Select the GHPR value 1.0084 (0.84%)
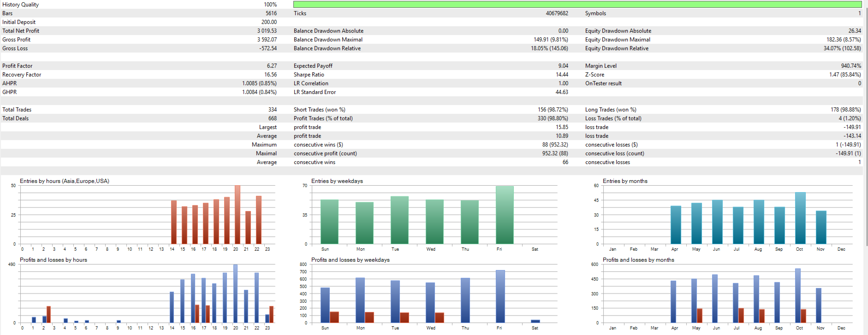Screen dimensions: 868x335 click(x=259, y=92)
